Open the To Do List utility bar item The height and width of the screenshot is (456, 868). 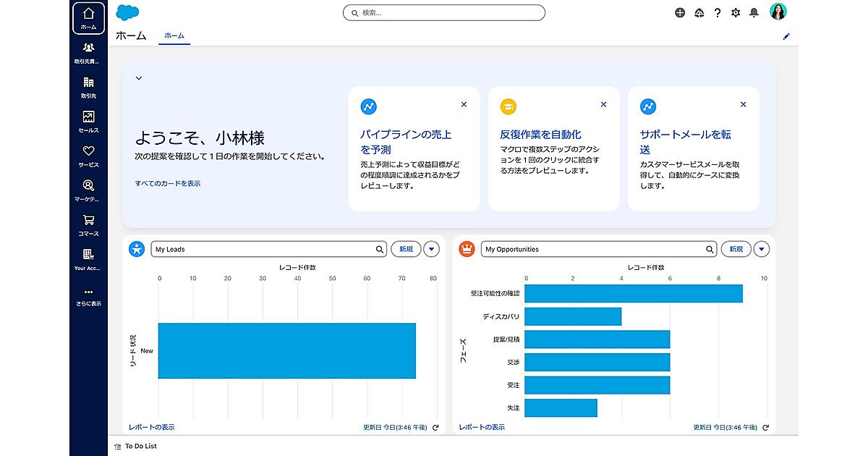[136, 447]
